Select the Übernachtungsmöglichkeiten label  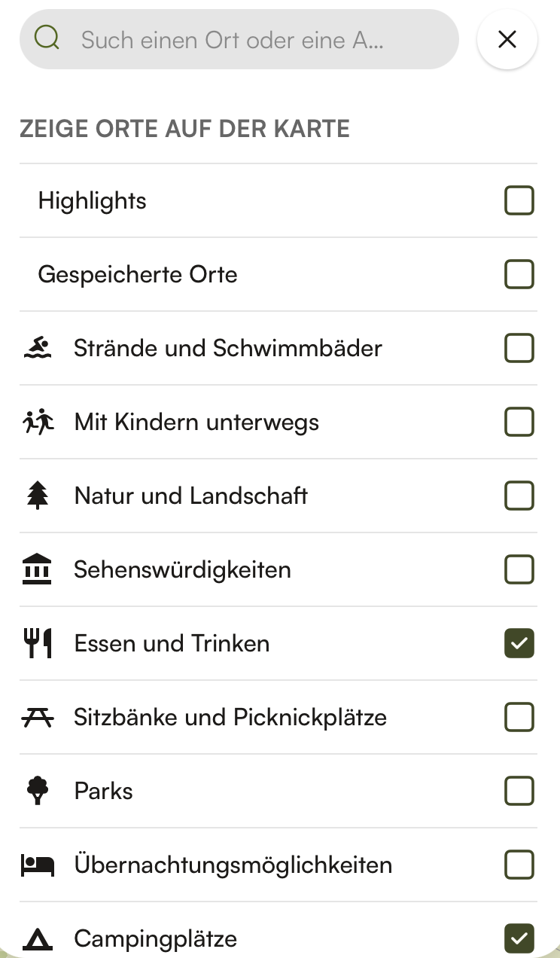[x=233, y=865]
